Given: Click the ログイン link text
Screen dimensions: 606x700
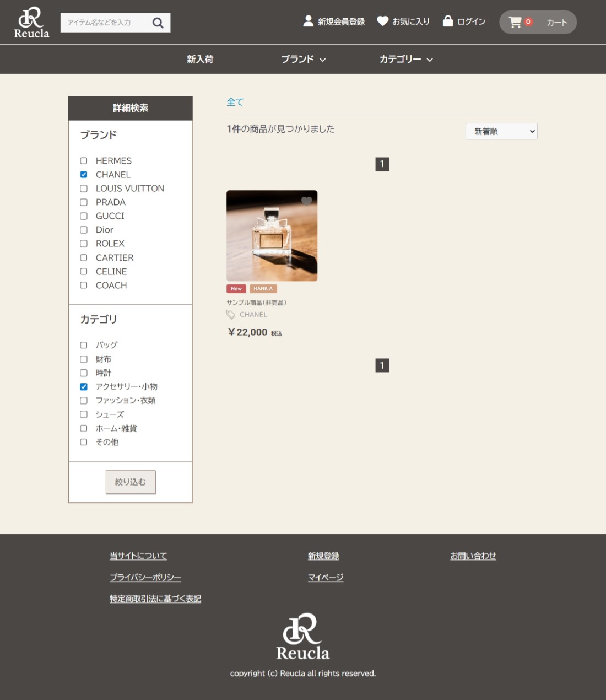Looking at the screenshot, I should pos(472,21).
